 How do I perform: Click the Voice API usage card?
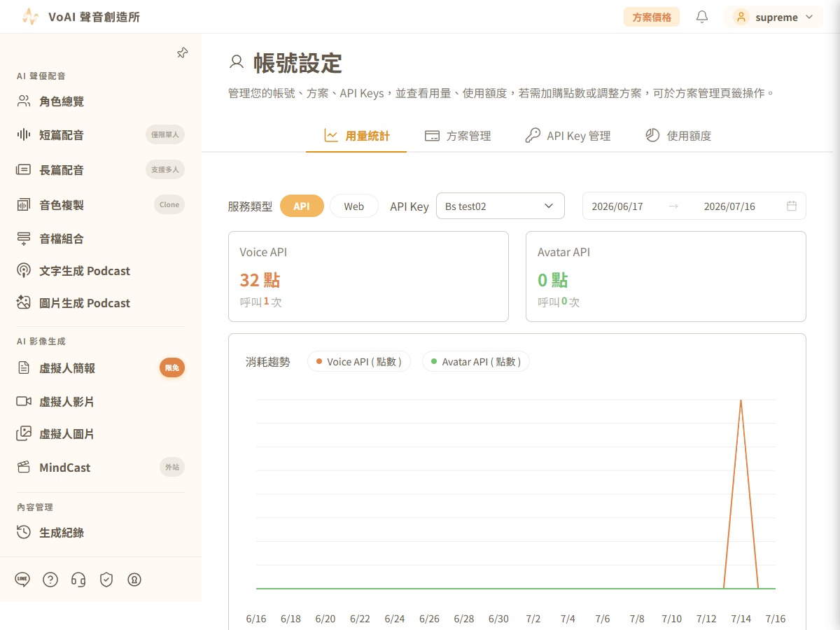click(x=368, y=276)
